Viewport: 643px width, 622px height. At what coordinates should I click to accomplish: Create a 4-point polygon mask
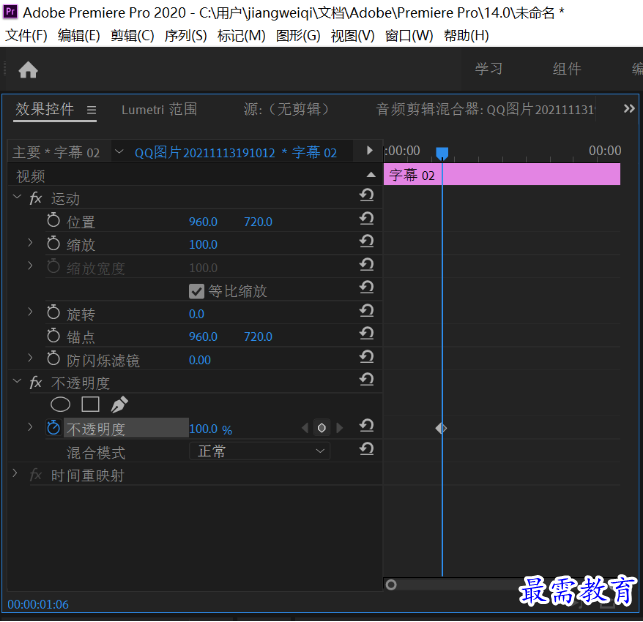click(x=90, y=404)
